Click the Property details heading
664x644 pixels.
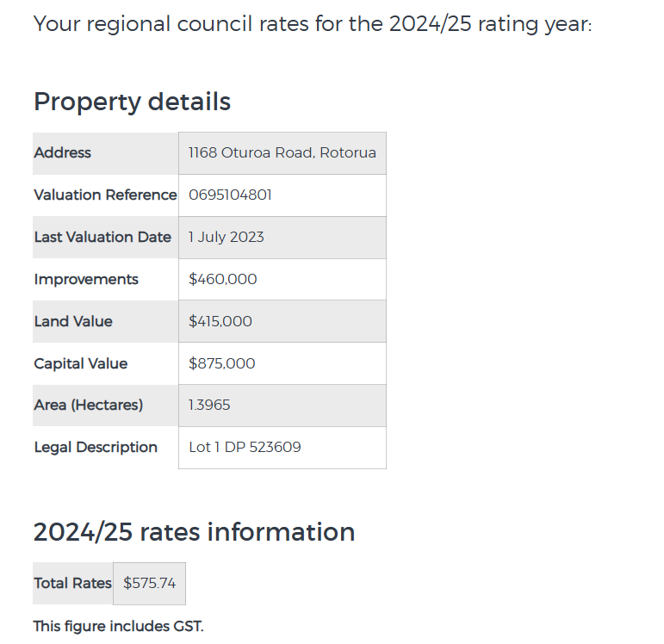point(132,102)
